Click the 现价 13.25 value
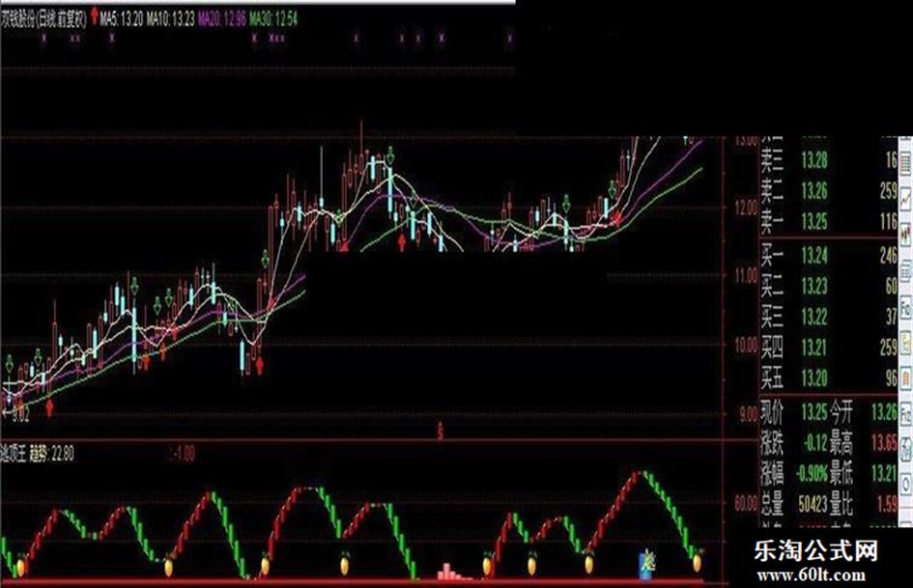This screenshot has width=913, height=588. pos(814,412)
